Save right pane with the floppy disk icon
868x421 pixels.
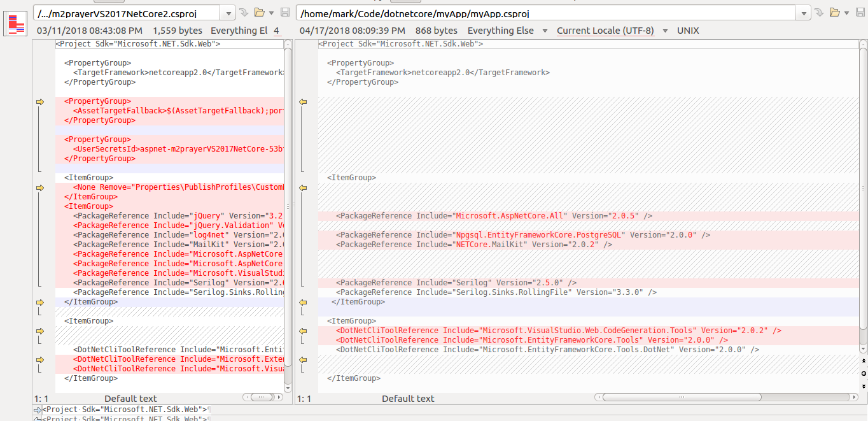point(860,12)
